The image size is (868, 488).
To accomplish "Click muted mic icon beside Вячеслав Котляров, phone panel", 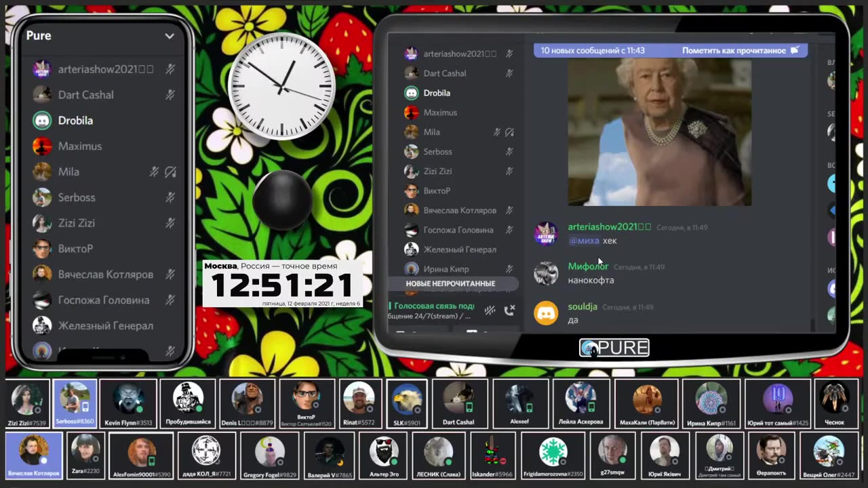I will point(170,274).
